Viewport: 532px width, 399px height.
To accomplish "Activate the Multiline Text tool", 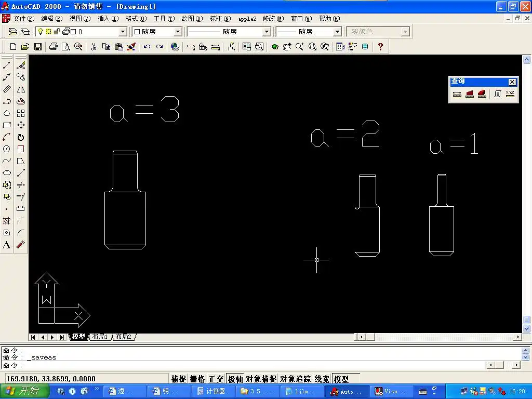I will coord(7,245).
